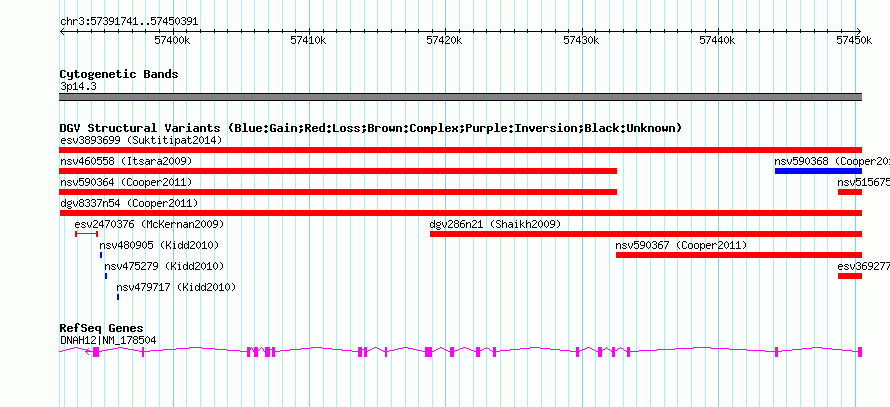Click the tiny blue nsv479717 gain mark
890x407 pixels.
click(117, 297)
